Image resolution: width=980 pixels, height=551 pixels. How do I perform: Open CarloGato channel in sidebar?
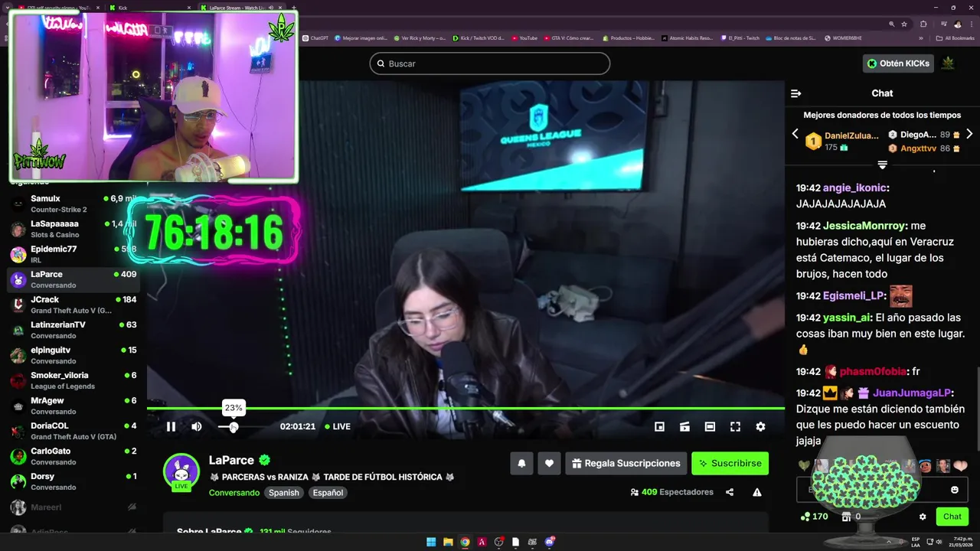coord(73,456)
